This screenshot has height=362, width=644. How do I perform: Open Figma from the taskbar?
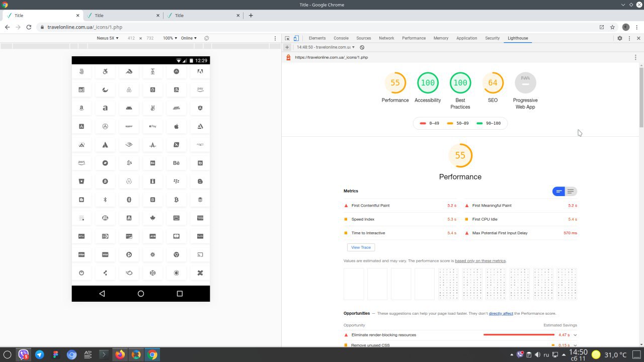[x=55, y=354]
